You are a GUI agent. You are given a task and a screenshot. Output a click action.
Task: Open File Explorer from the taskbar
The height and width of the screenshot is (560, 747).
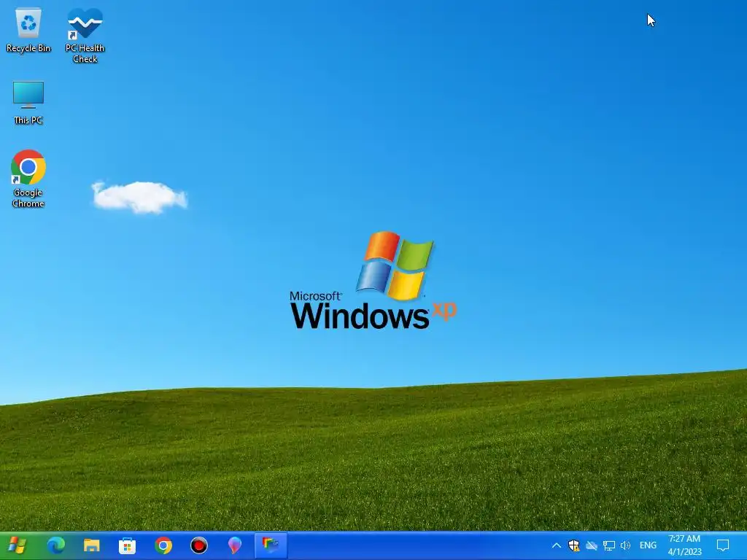point(91,545)
